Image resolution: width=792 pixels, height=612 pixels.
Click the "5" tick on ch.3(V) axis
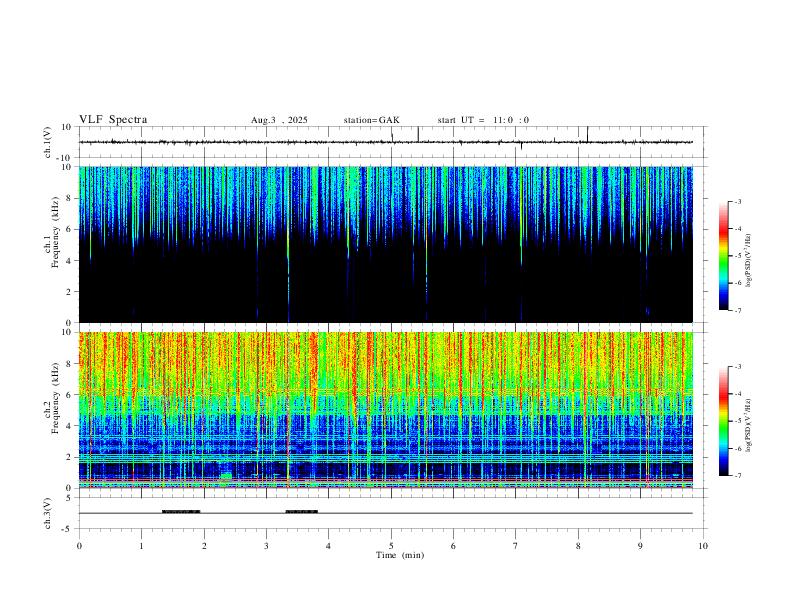(70, 498)
